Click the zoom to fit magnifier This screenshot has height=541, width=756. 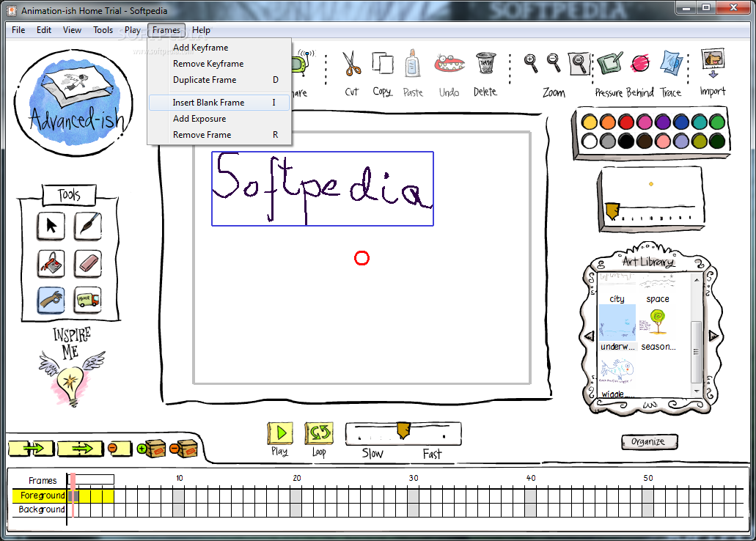pyautogui.click(x=579, y=64)
